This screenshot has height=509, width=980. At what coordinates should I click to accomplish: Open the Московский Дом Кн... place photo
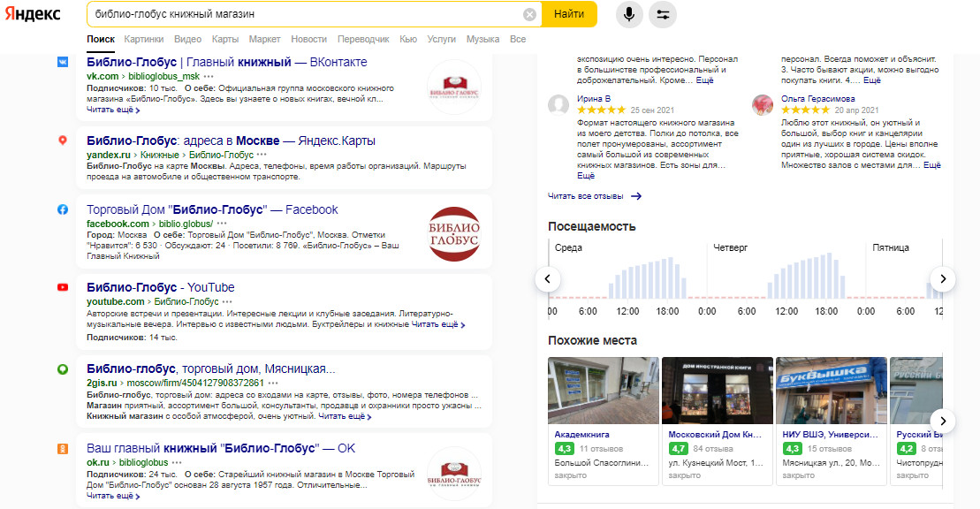tap(718, 391)
